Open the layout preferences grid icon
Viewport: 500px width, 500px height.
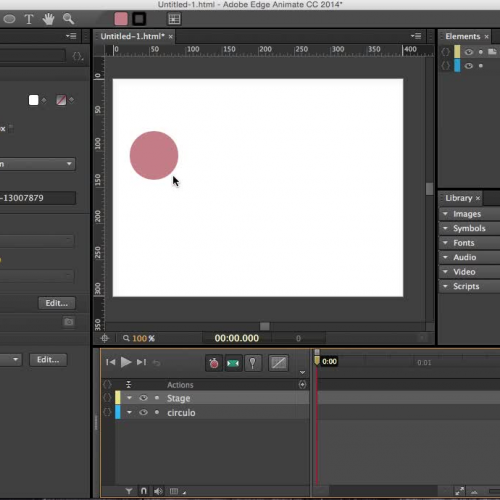tap(174, 19)
